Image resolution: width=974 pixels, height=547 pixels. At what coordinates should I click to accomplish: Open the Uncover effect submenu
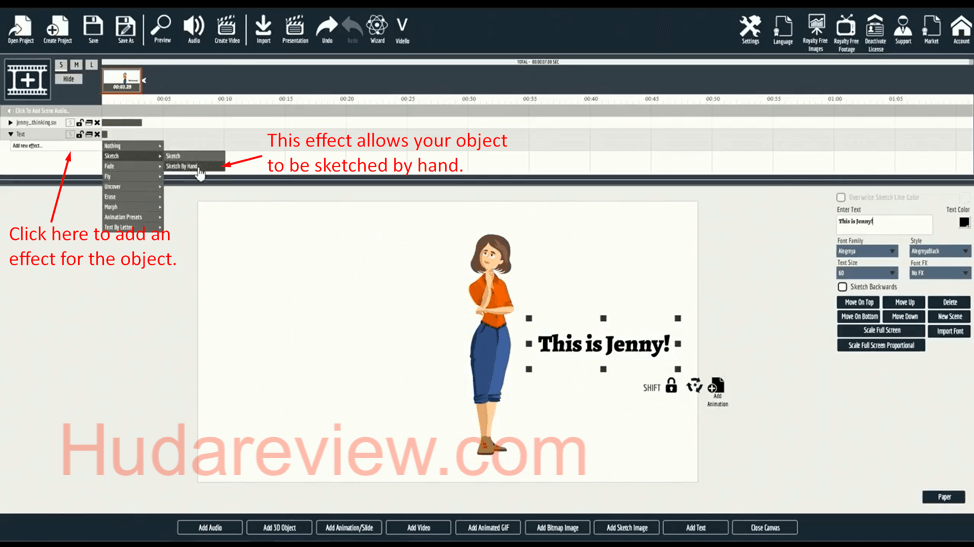tap(133, 187)
